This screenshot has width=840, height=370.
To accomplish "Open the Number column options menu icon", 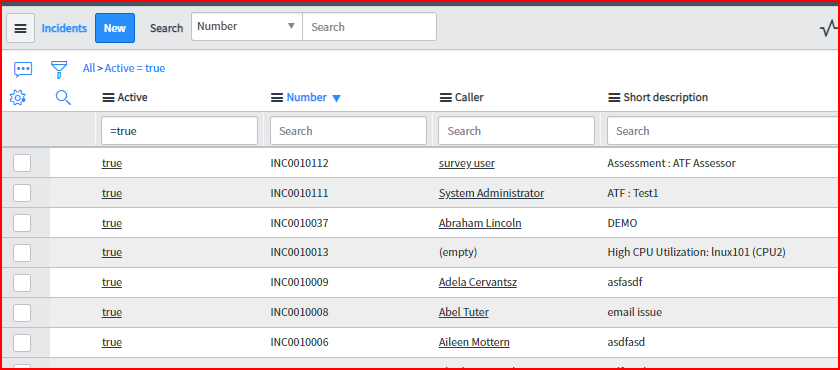I will (277, 98).
